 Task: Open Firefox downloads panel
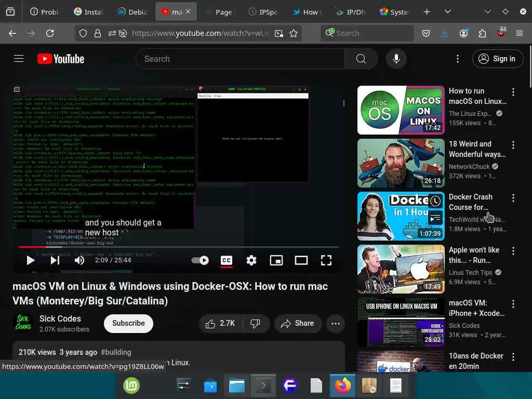pos(445,33)
